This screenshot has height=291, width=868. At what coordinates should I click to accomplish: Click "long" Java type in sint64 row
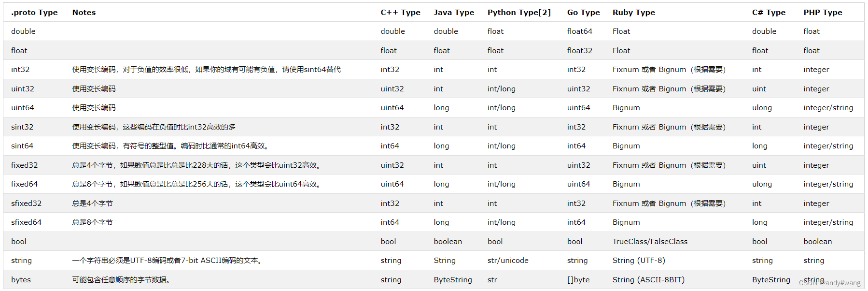[x=441, y=146]
